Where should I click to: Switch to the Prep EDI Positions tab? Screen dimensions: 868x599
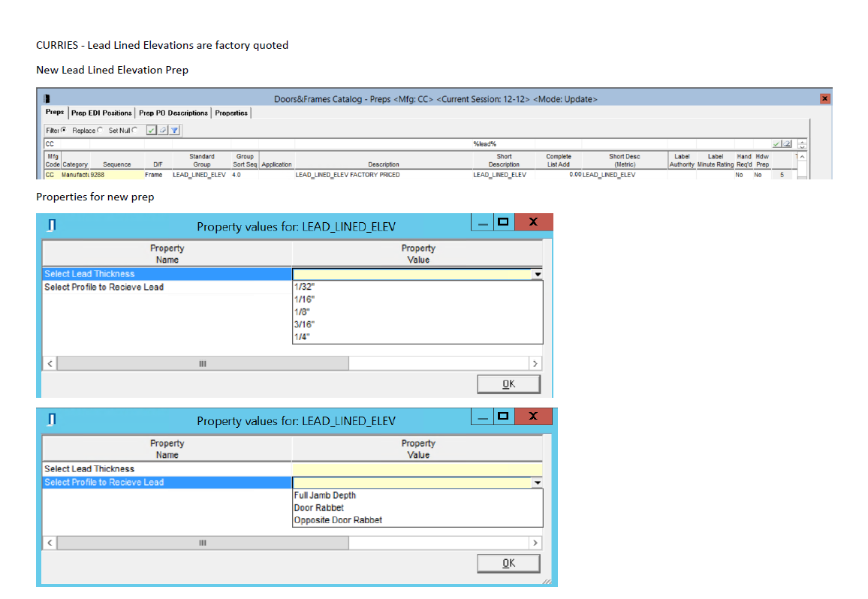point(101,113)
